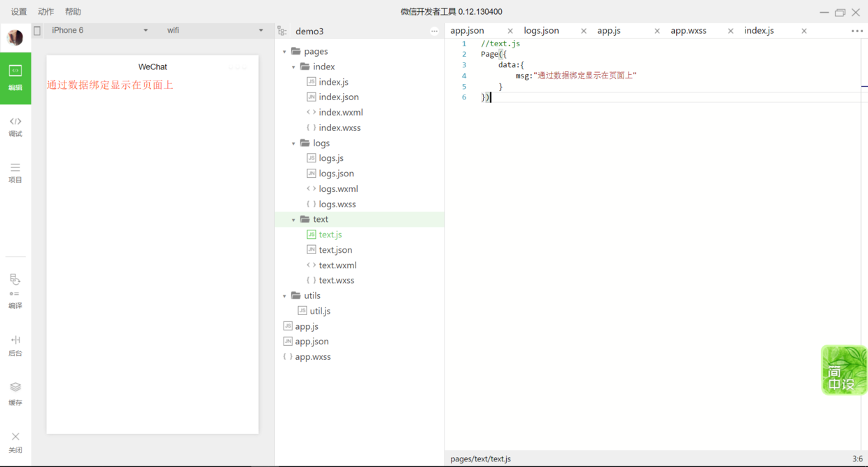Click the device icon beside iPhone 6
868x467 pixels.
tap(37, 31)
